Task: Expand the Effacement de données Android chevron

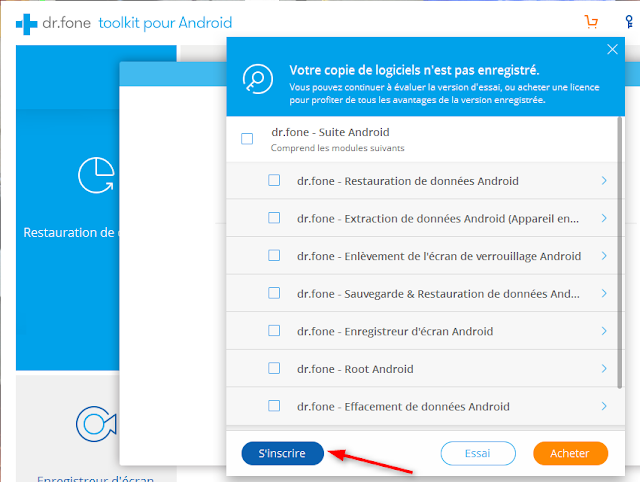Action: point(604,406)
